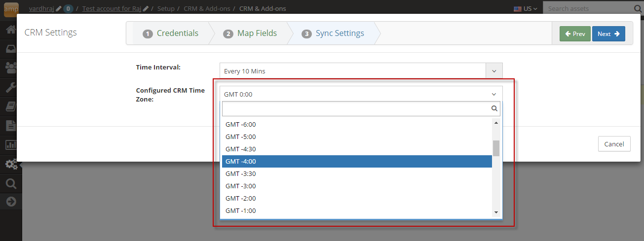This screenshot has height=241, width=644.
Task: Go to the Map Fields wizard step
Action: (x=250, y=34)
